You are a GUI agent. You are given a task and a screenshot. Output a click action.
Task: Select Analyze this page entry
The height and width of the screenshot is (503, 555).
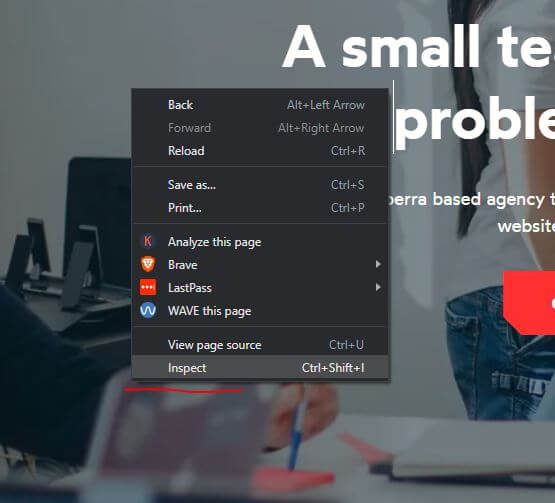point(261,242)
